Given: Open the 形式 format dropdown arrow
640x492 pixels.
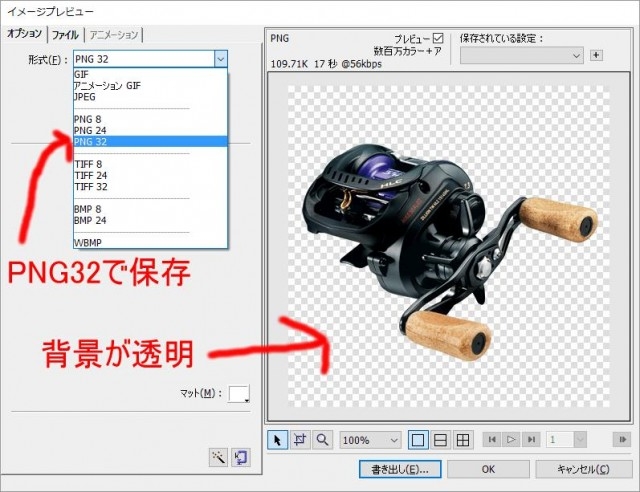Looking at the screenshot, I should (221, 59).
